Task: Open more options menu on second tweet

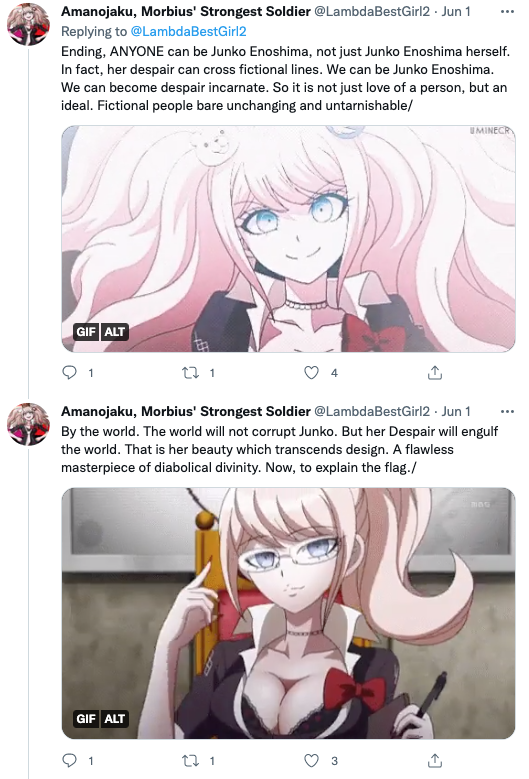Action: point(507,411)
